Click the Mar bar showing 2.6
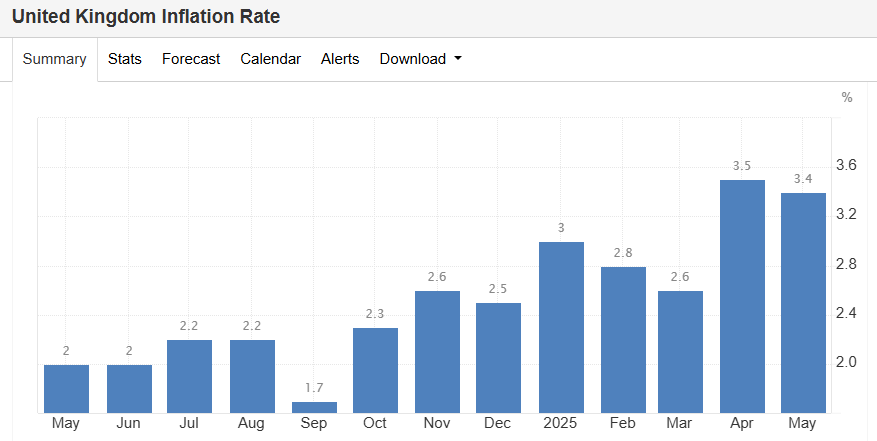The image size is (877, 441). [x=680, y=351]
